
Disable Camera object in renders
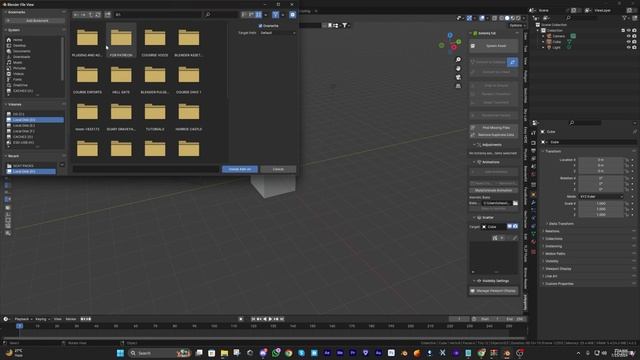(634, 36)
